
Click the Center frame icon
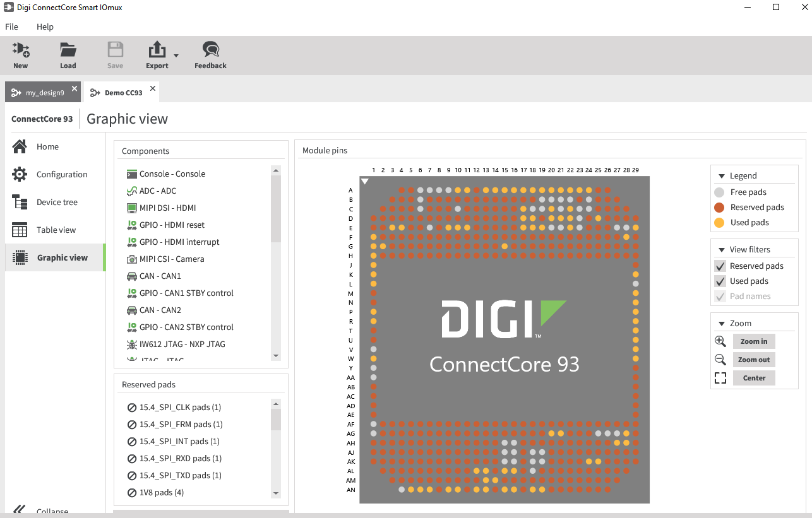tap(720, 378)
